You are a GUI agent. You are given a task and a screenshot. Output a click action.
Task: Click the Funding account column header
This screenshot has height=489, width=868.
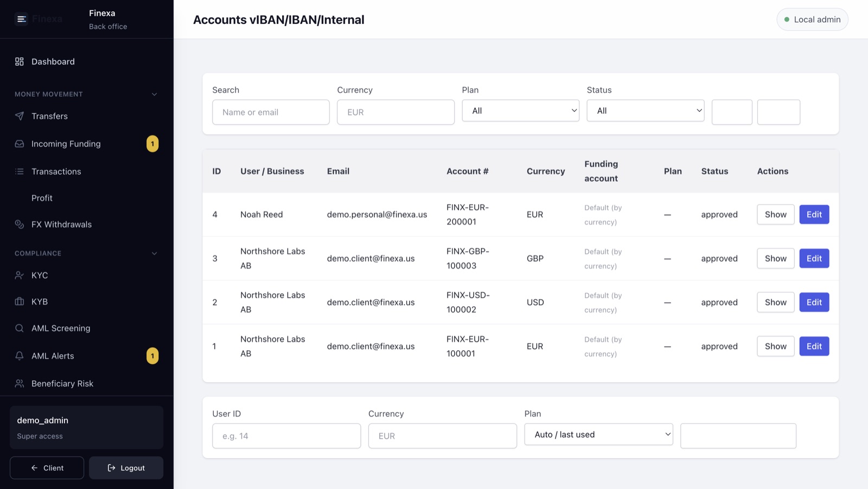coord(601,171)
